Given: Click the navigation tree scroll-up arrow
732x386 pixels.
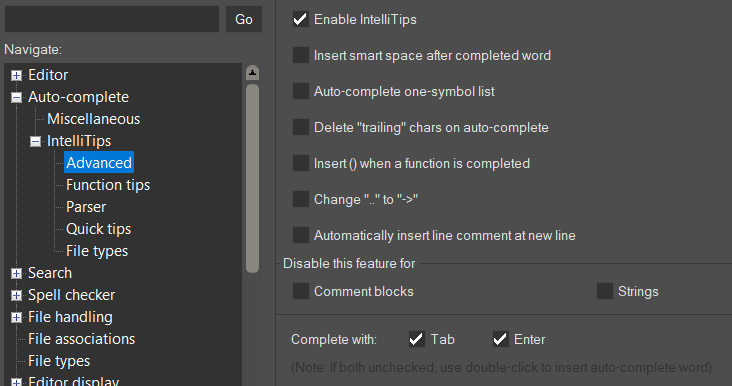Looking at the screenshot, I should 253,72.
